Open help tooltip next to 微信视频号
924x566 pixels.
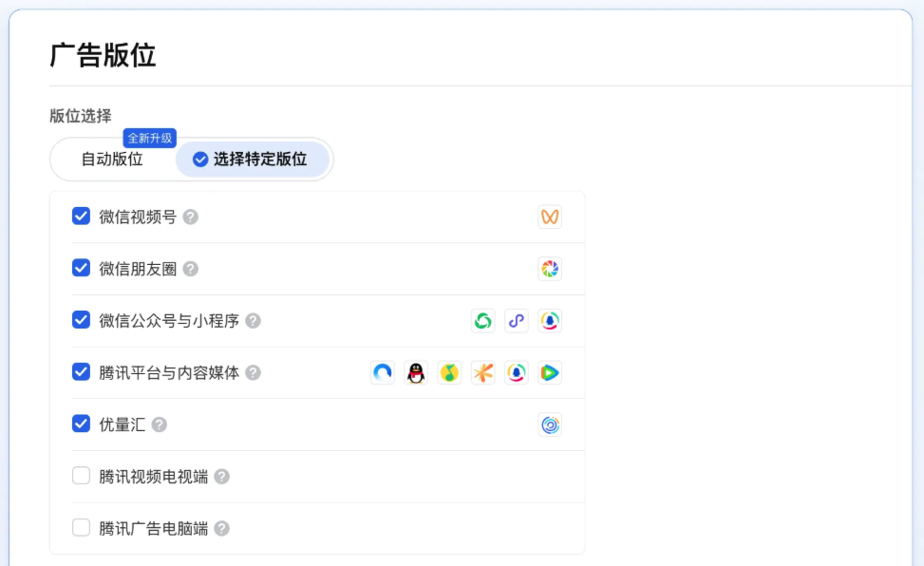(x=190, y=217)
